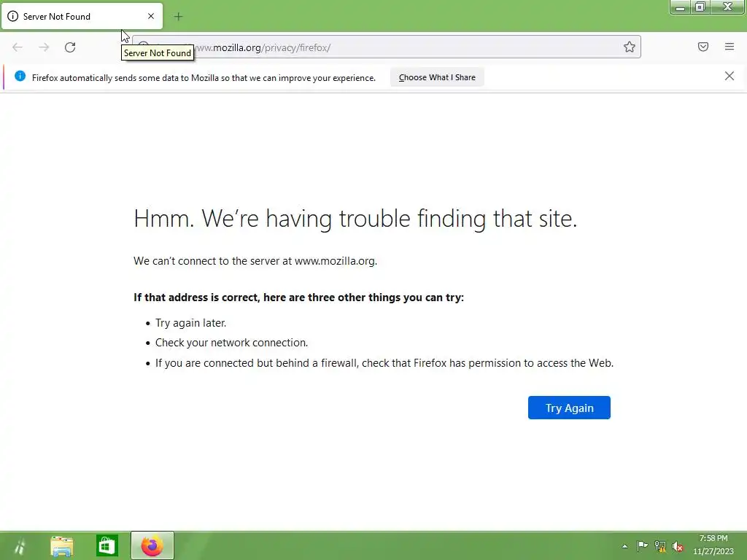
Task: Click the info icon in notification bar
Action: (x=20, y=76)
